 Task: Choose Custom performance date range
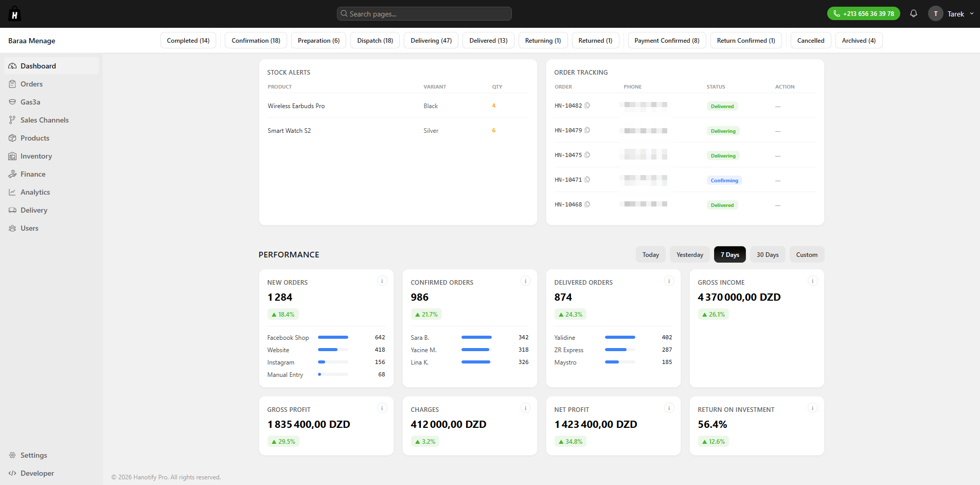point(807,254)
